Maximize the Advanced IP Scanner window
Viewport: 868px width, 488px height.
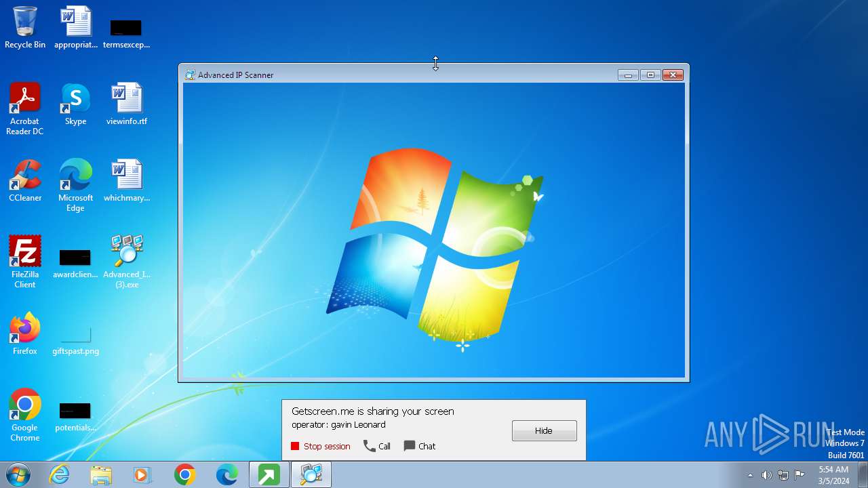(x=650, y=75)
